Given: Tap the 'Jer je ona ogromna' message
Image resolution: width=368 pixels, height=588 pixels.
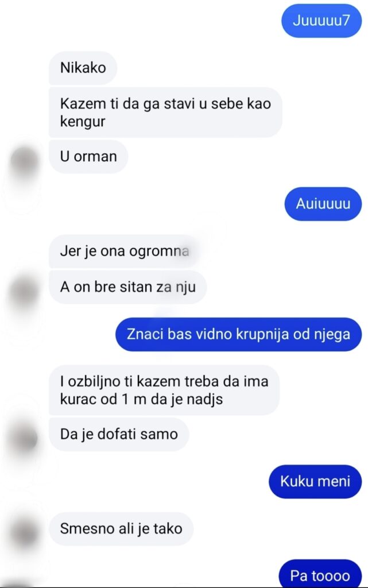Looking at the screenshot, I should tap(125, 252).
